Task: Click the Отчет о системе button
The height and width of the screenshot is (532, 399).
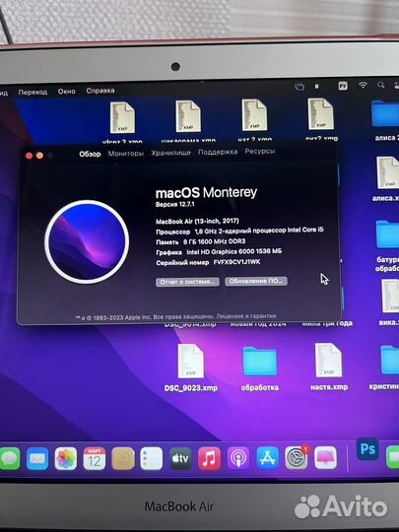Action: tap(187, 282)
